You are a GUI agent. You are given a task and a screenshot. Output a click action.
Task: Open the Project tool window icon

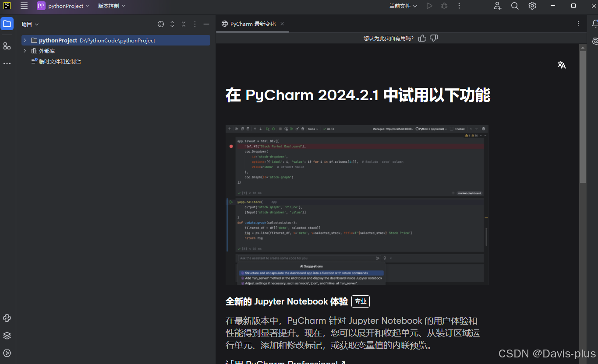tap(7, 24)
